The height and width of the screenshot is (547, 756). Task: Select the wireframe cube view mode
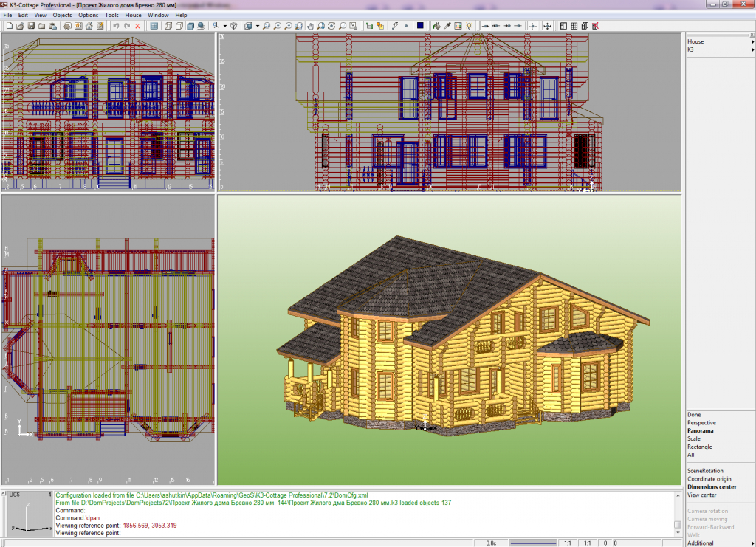(168, 26)
